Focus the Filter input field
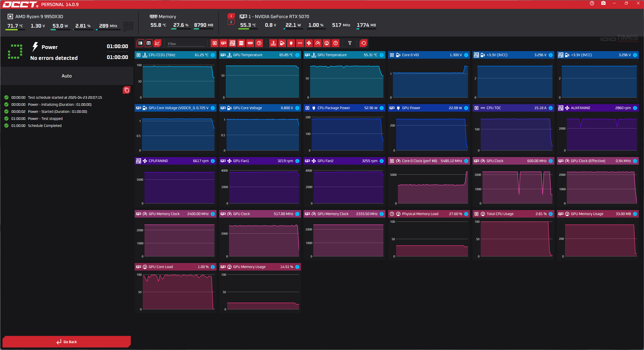The height and width of the screenshot is (350, 644). pyautogui.click(x=186, y=43)
